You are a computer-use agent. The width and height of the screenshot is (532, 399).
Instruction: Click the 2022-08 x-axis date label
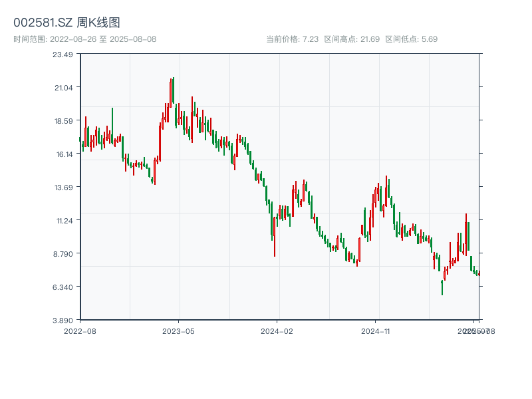80,331
